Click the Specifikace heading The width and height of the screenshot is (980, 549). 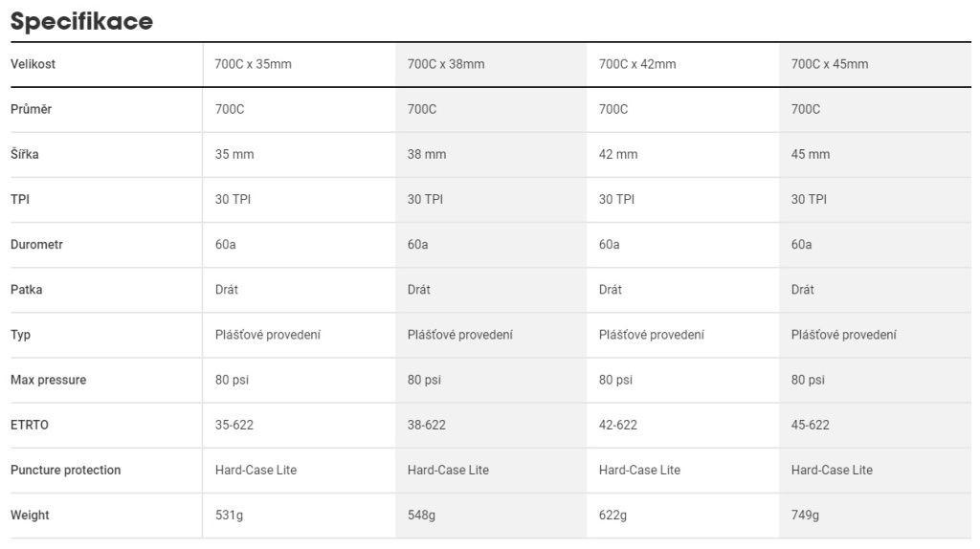click(81, 21)
